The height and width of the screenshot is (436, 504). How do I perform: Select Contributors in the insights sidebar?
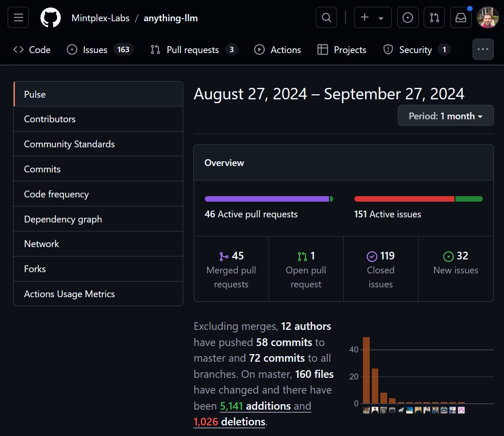click(98, 119)
